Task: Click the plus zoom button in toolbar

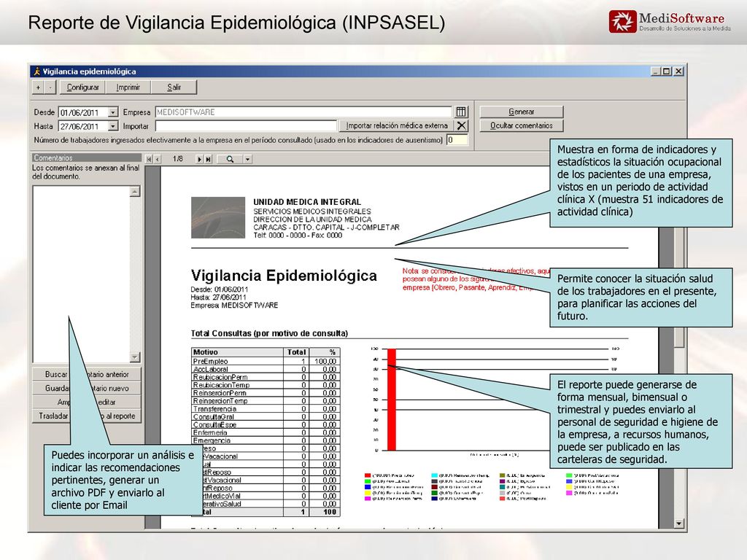Action: point(38,87)
